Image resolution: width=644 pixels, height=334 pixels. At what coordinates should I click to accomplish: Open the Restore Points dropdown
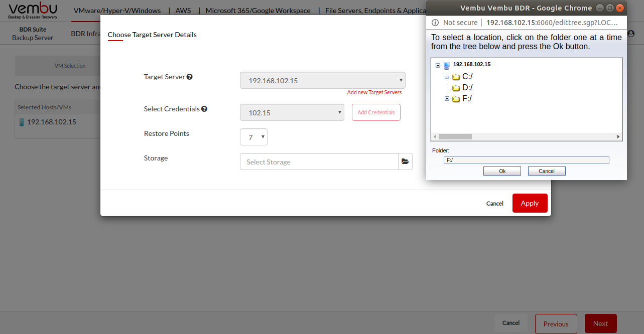(253, 137)
